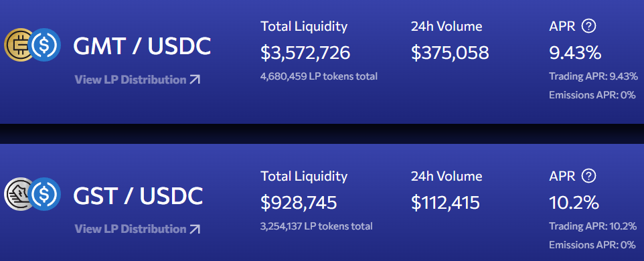Click arrow icon beside GST LP Distribution
This screenshot has height=261, width=644.
[195, 229]
